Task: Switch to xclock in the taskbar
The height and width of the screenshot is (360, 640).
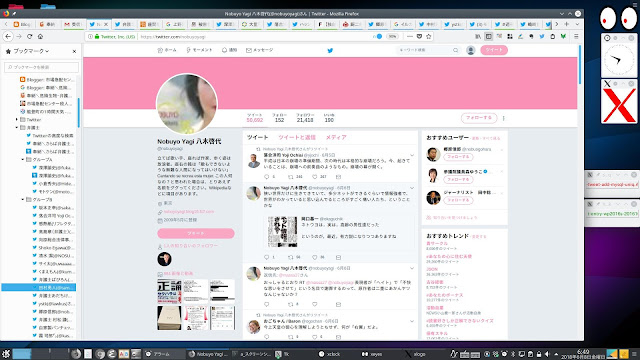Action: tap(332, 354)
